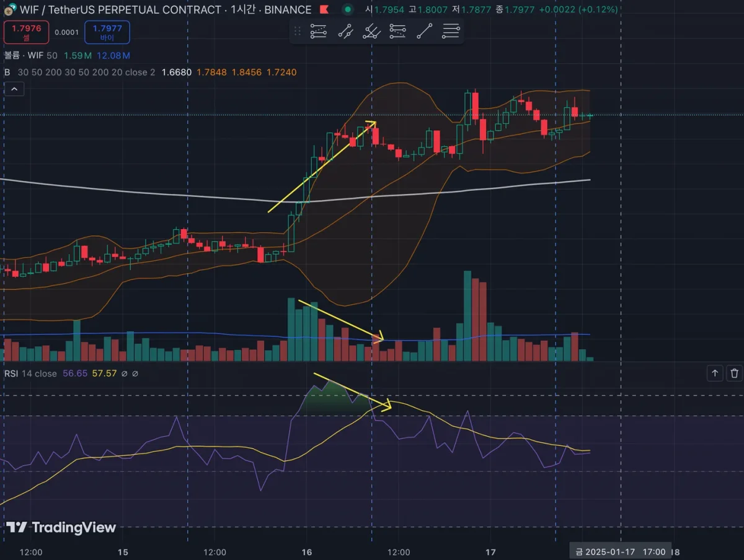The image size is (744, 560).
Task: Select the horizontal lines flat channel tool
Action: pos(451,31)
